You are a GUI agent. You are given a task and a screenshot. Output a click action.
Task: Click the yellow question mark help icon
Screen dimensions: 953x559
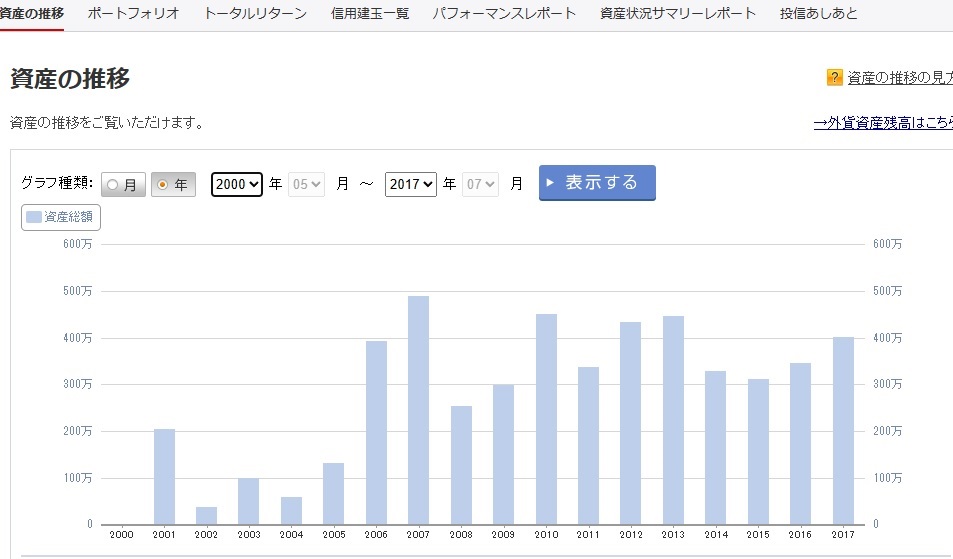(834, 78)
